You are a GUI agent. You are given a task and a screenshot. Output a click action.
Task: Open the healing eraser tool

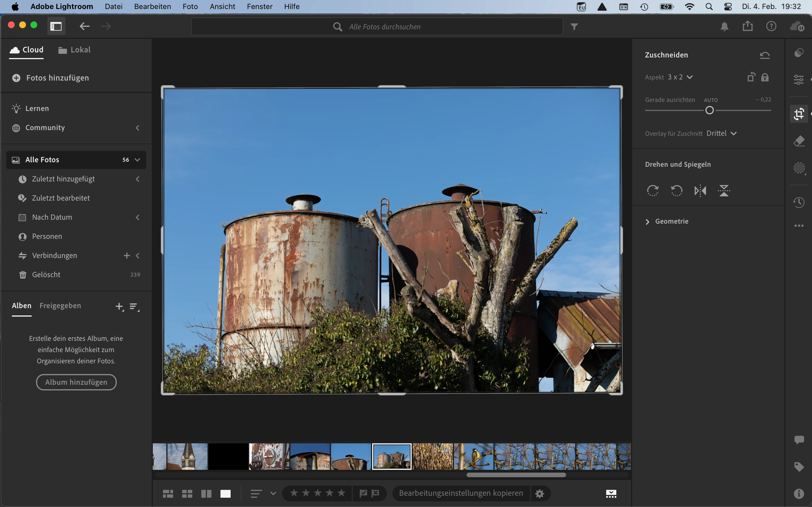tap(799, 141)
